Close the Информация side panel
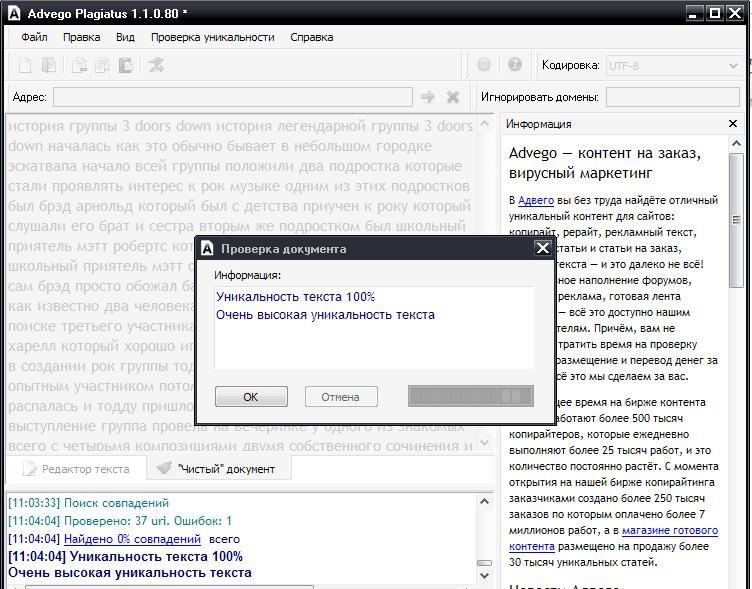This screenshot has width=752, height=589. pyautogui.click(x=733, y=124)
